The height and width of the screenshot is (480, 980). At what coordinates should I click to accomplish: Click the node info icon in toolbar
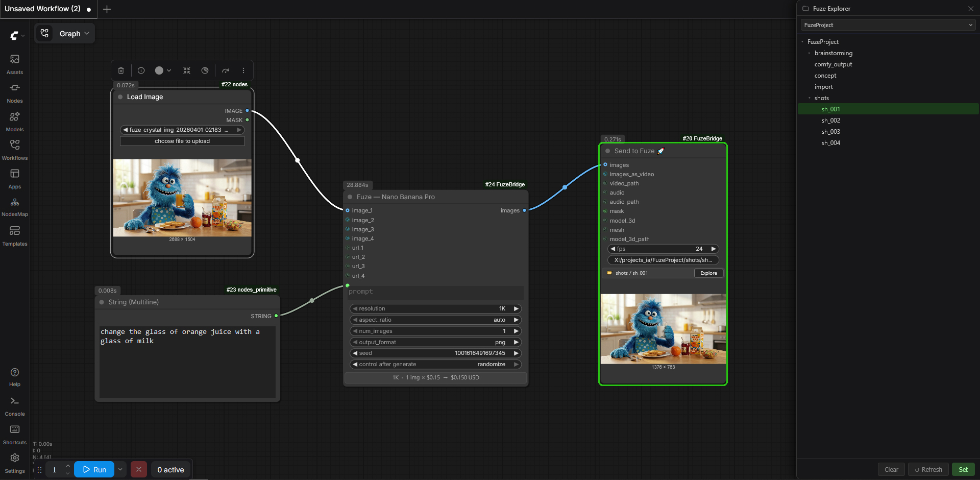[141, 70]
